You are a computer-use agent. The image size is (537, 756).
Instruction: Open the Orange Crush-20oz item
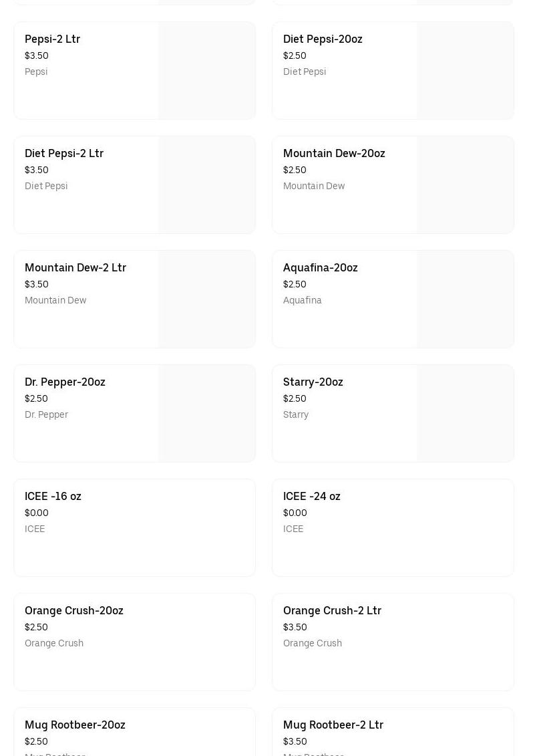click(74, 610)
